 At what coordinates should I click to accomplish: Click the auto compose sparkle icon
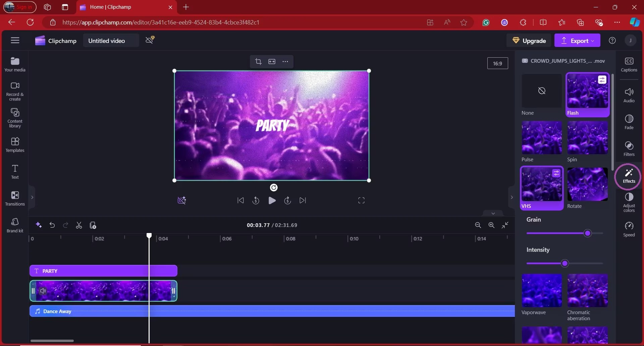pos(39,225)
